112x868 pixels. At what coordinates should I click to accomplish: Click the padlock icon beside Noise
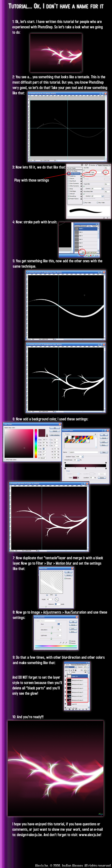(x=81, y=189)
